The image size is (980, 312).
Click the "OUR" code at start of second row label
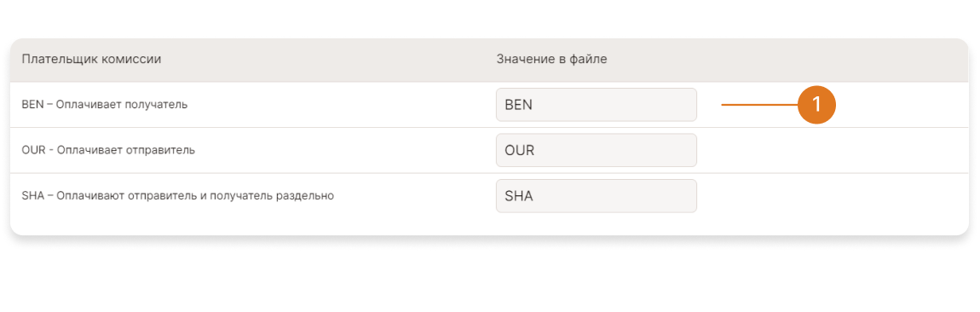[x=32, y=150]
